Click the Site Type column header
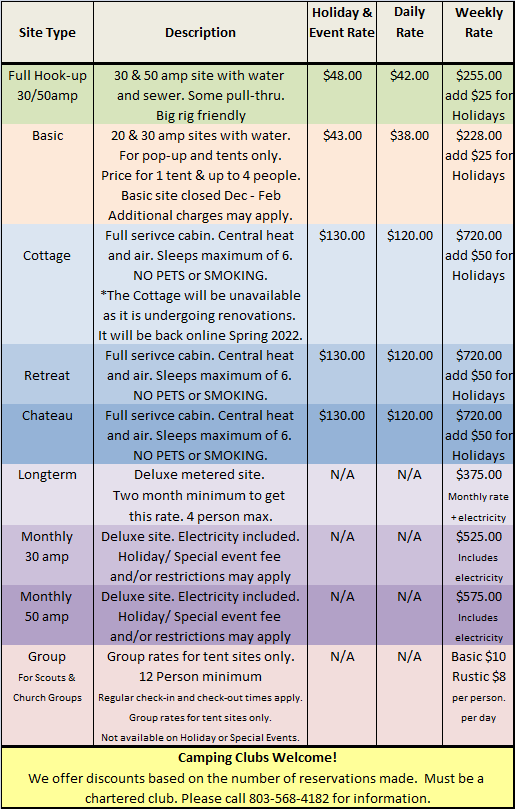Image resolution: width=515 pixels, height=809 pixels. 47,33
